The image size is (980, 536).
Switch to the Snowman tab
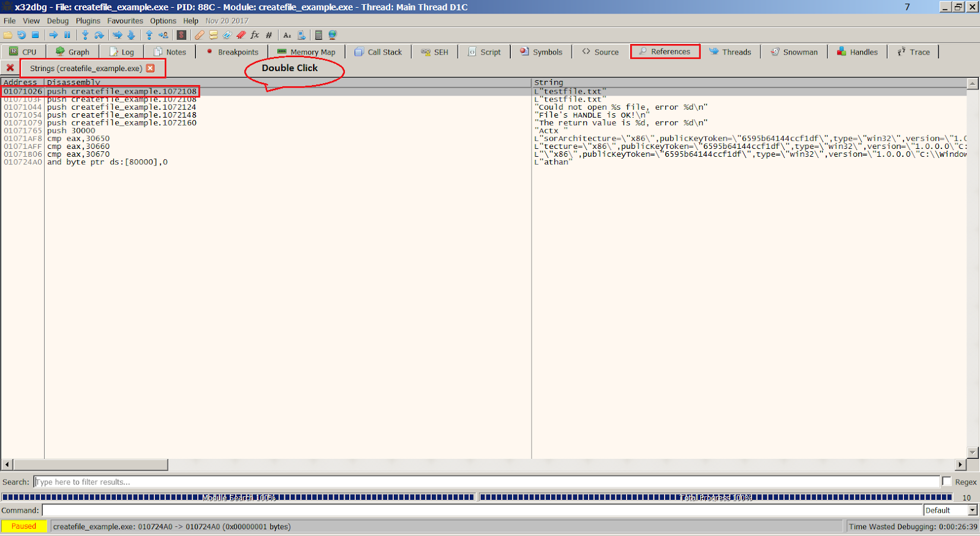[794, 52]
